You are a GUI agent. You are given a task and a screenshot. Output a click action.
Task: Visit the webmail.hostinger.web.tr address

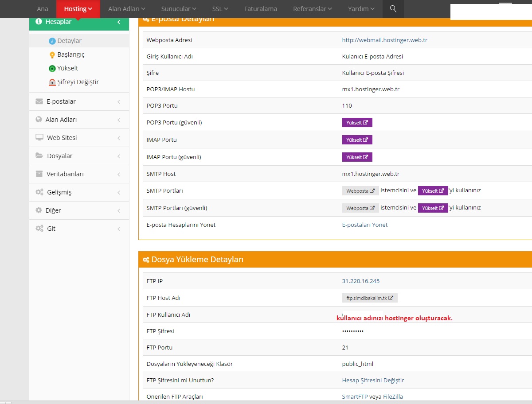tap(386, 40)
